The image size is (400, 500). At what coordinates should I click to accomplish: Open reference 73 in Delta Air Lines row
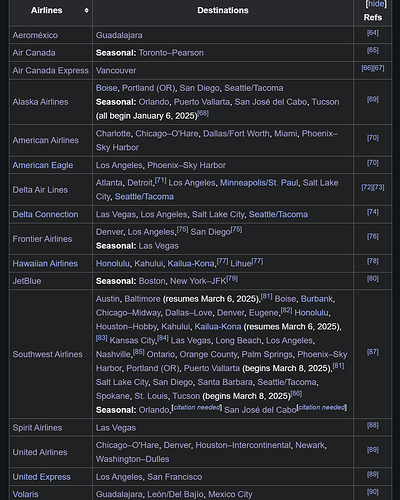point(379,187)
